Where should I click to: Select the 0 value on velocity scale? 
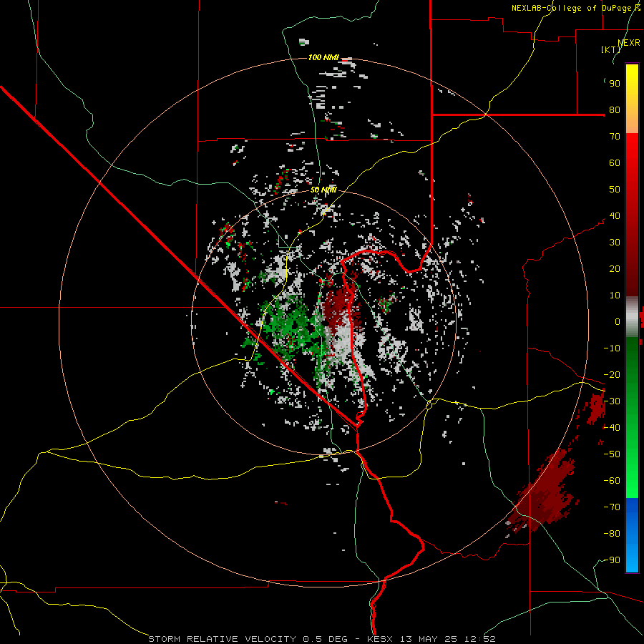pyautogui.click(x=618, y=322)
